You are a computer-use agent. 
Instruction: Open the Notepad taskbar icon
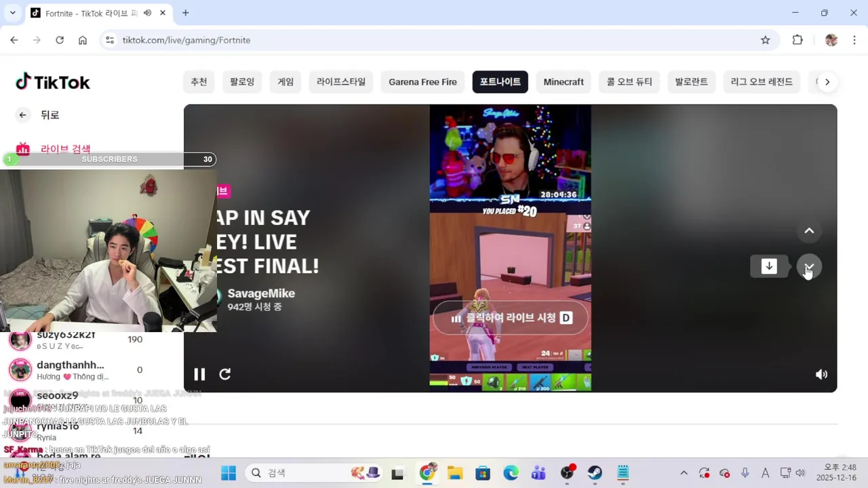[623, 473]
